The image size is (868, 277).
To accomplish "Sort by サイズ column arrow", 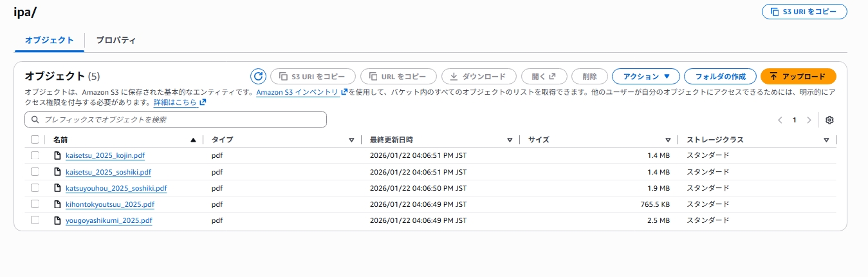I will point(669,140).
